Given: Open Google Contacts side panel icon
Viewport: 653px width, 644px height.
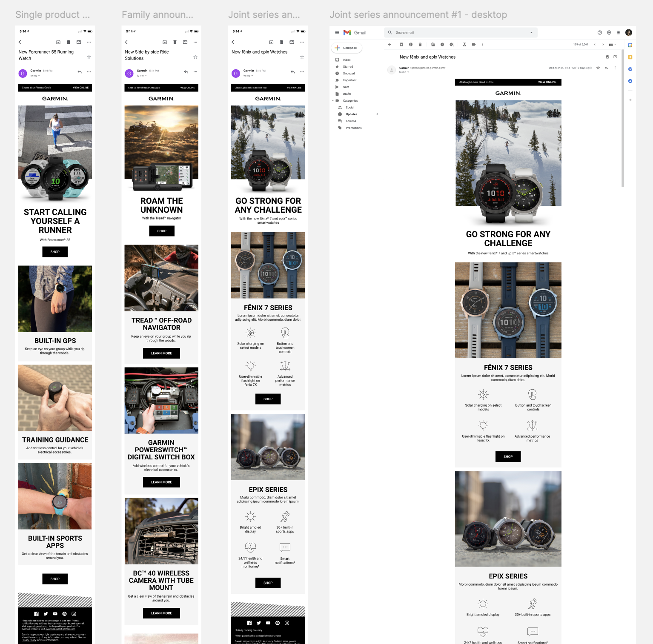Looking at the screenshot, I should [x=630, y=81].
